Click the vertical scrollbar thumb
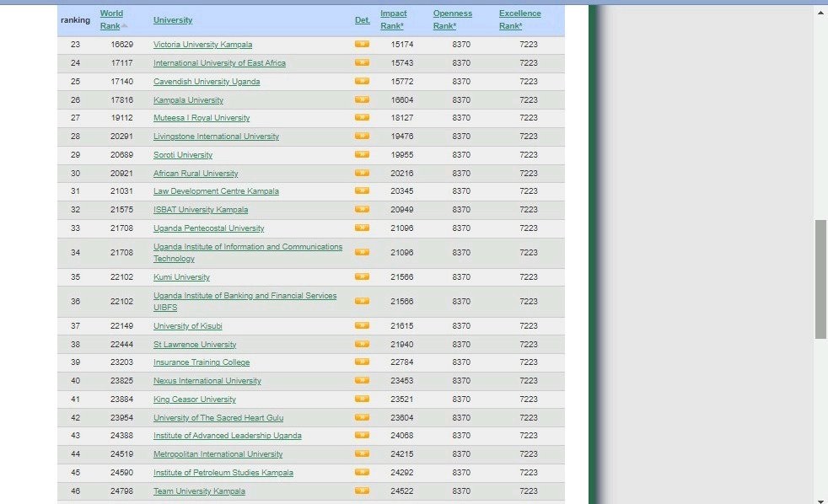 tap(820, 278)
